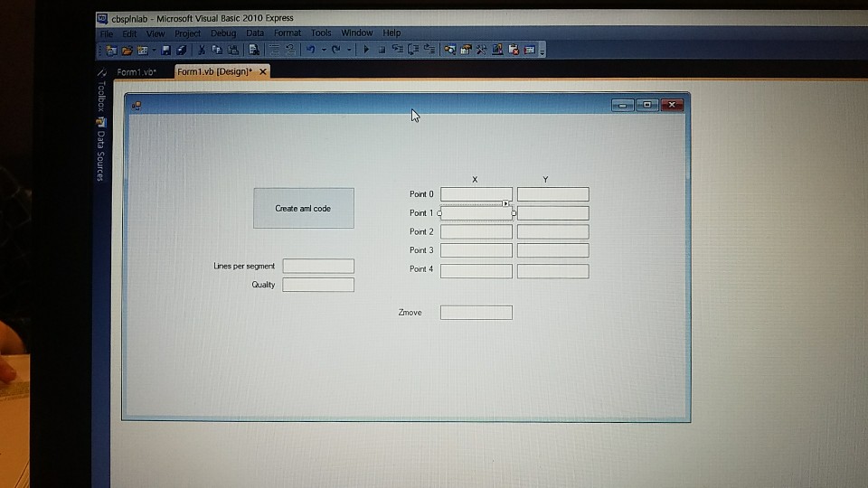This screenshot has height=488, width=868.
Task: Open the Undo history dropdown arrow
Action: pos(324,50)
